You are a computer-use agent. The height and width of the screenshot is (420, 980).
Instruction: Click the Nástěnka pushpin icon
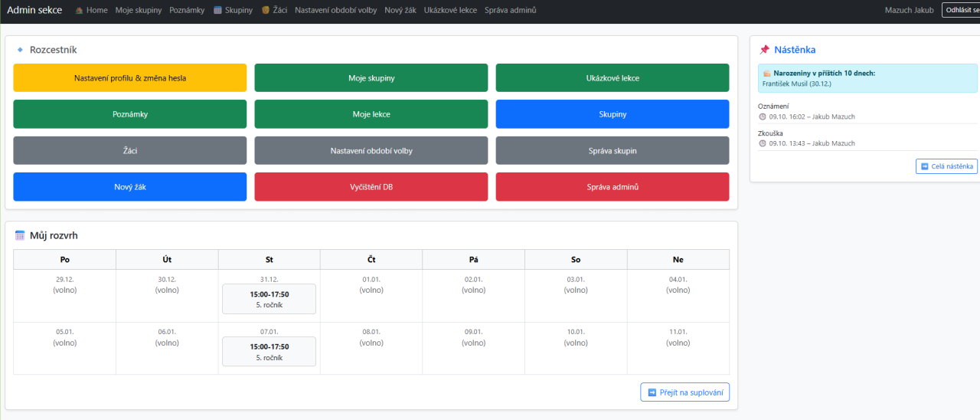click(764, 50)
